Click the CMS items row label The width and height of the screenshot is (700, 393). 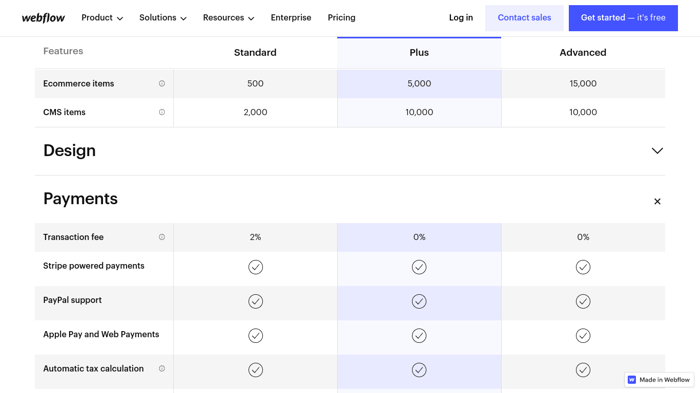click(x=64, y=112)
